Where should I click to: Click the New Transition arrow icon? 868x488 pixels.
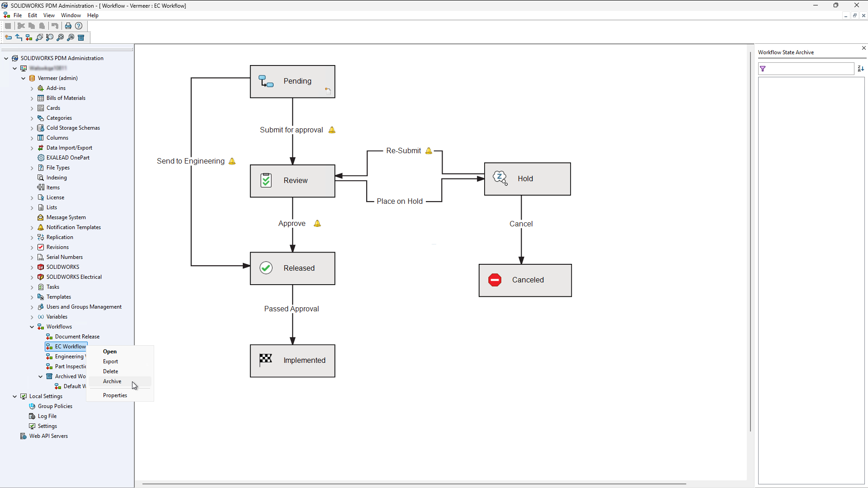click(19, 38)
